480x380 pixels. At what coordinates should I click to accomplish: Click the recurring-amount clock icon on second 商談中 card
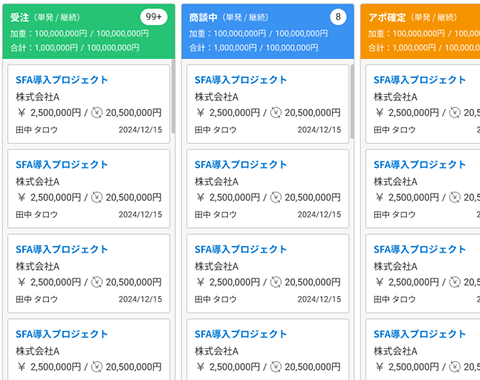coord(276,197)
